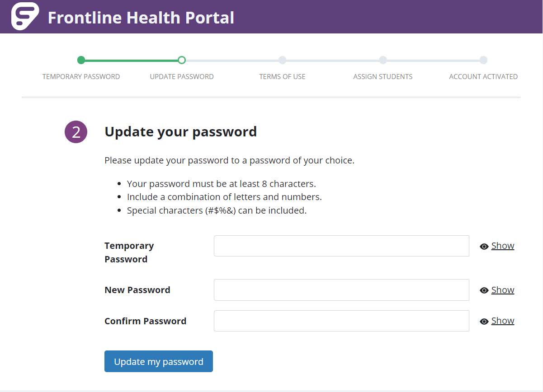Select the Terms of Use step dot
The image size is (543, 392).
(282, 60)
